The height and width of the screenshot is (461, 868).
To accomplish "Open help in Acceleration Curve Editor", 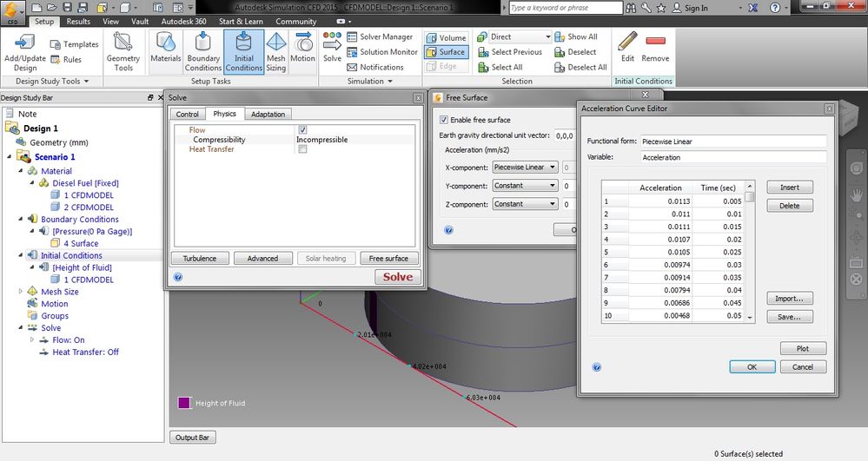I will [x=597, y=367].
